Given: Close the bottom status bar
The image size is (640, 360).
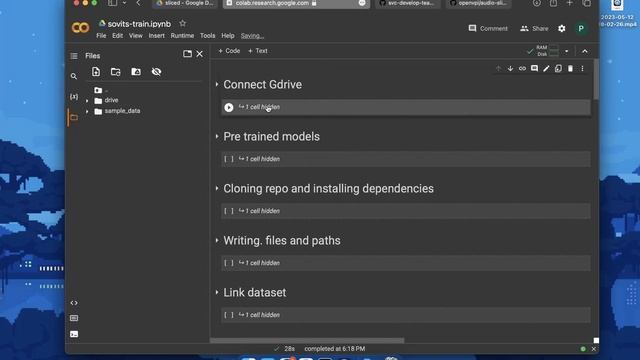Looking at the screenshot, I should point(593,349).
